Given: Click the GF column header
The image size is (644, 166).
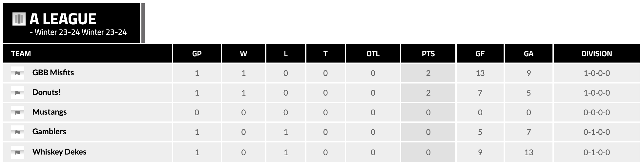Looking at the screenshot, I should pos(480,54).
